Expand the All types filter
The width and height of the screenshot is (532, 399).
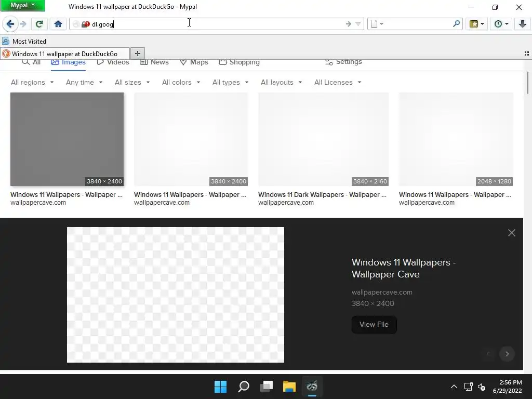[x=230, y=83]
